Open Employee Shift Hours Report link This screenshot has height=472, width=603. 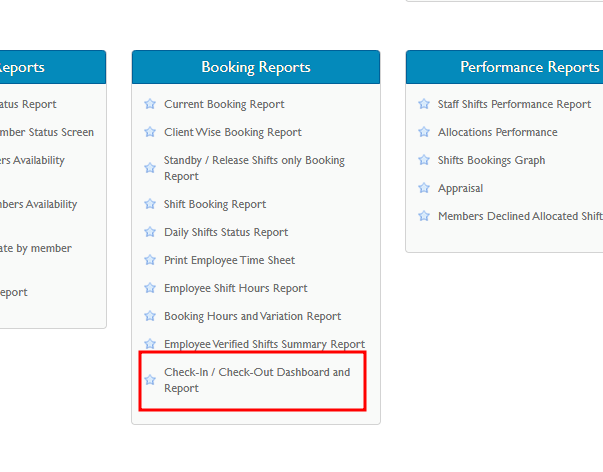coord(236,289)
